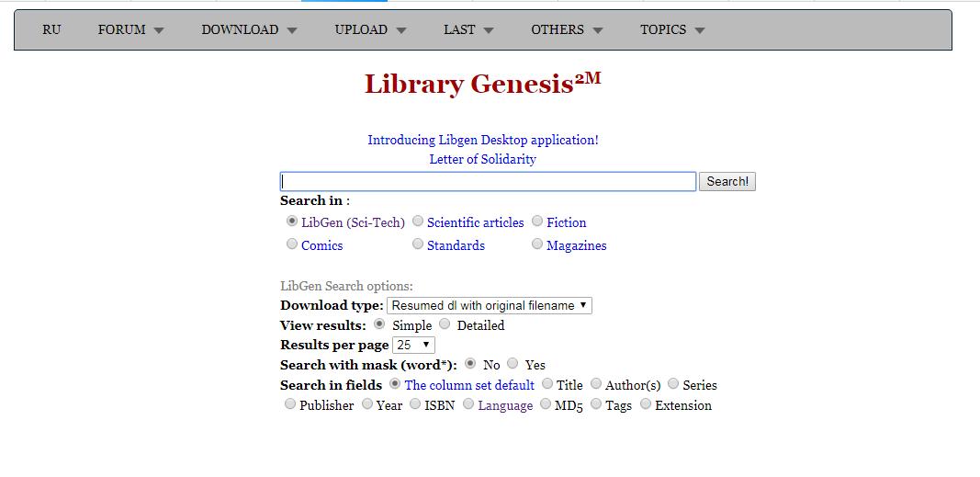
Task: Search in Year field radio
Action: (x=366, y=403)
